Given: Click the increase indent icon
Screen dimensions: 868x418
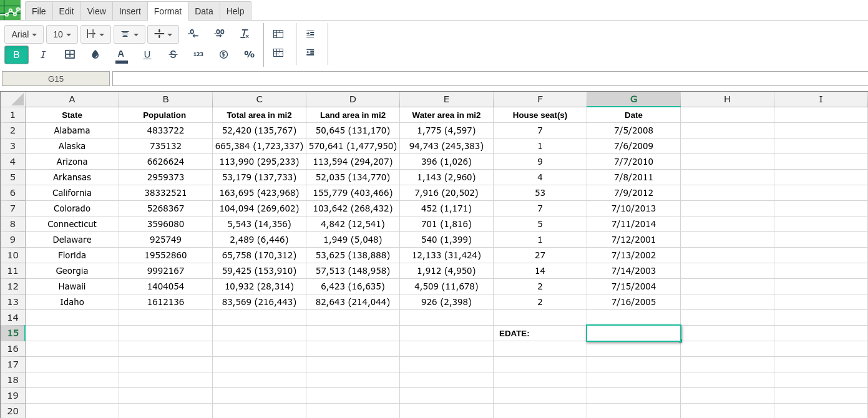Looking at the screenshot, I should tap(310, 34).
